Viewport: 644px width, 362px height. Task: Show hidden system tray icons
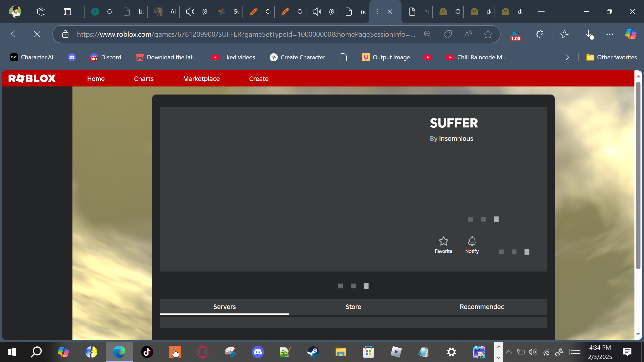pyautogui.click(x=509, y=352)
